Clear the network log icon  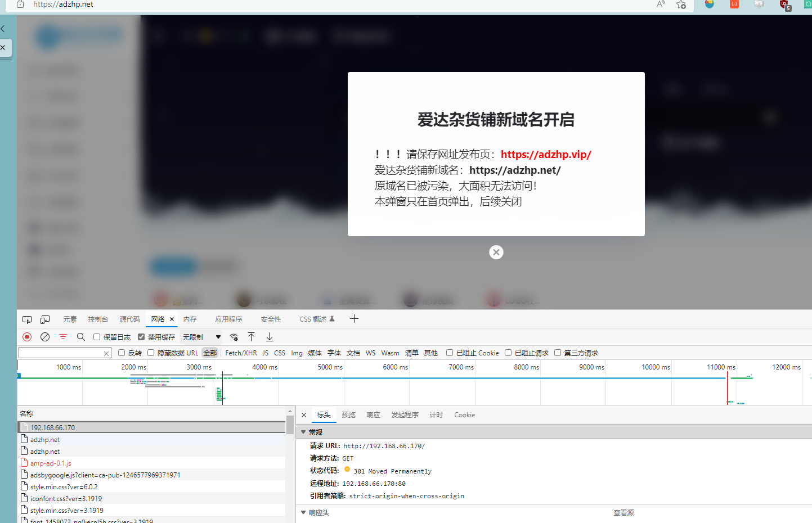(x=45, y=337)
